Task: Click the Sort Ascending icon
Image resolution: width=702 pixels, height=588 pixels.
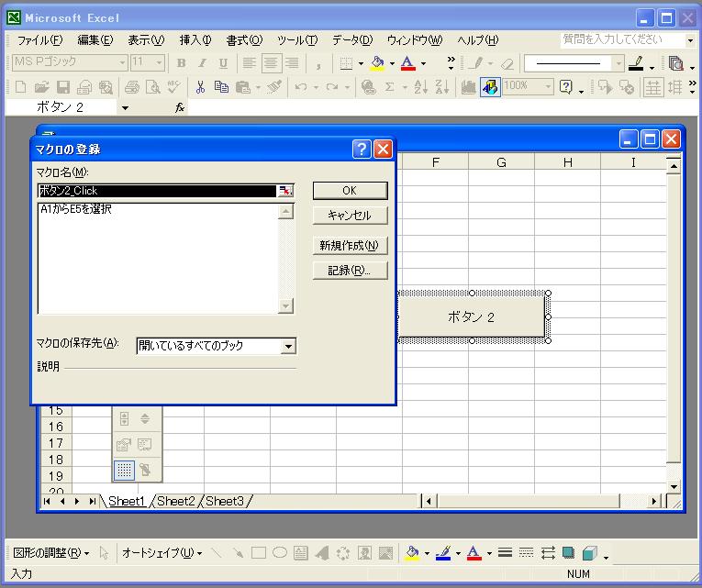Action: pos(421,87)
